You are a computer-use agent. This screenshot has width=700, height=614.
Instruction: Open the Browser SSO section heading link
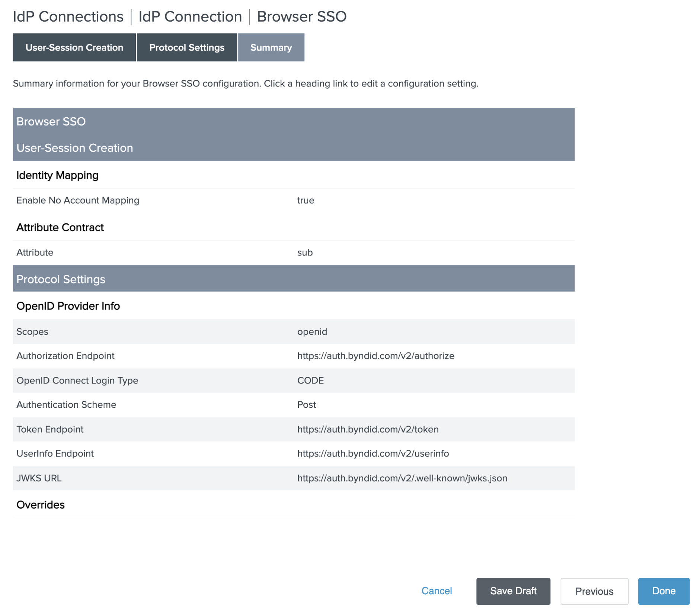coord(51,121)
